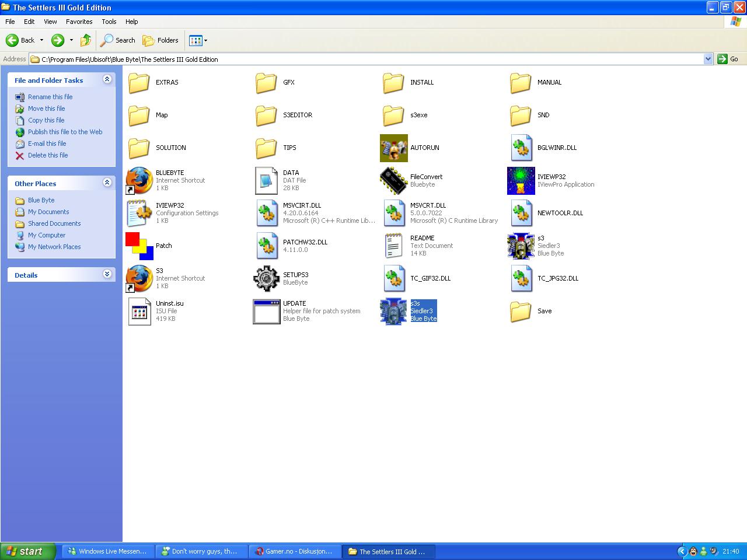Go to My Network Places link
Image resolution: width=747 pixels, height=560 pixels.
54,247
